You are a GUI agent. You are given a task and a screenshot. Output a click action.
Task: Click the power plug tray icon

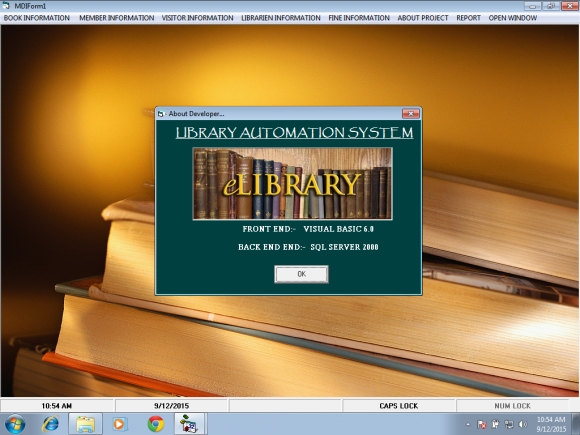(495, 424)
